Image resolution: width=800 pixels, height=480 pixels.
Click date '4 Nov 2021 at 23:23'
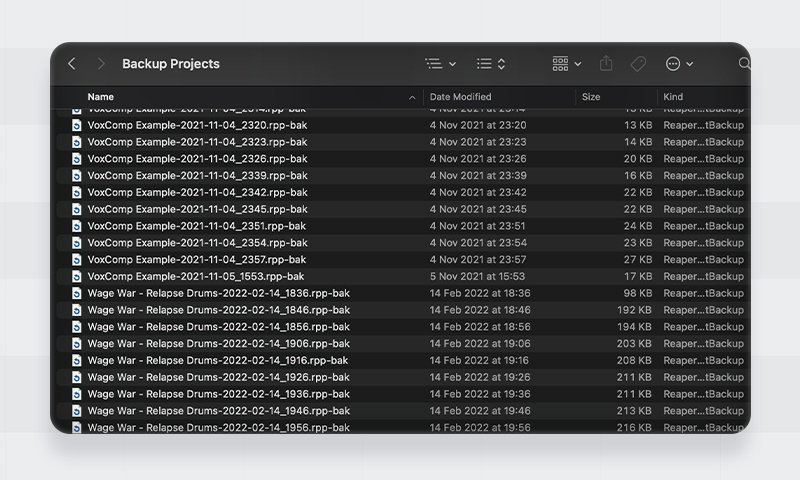478,142
